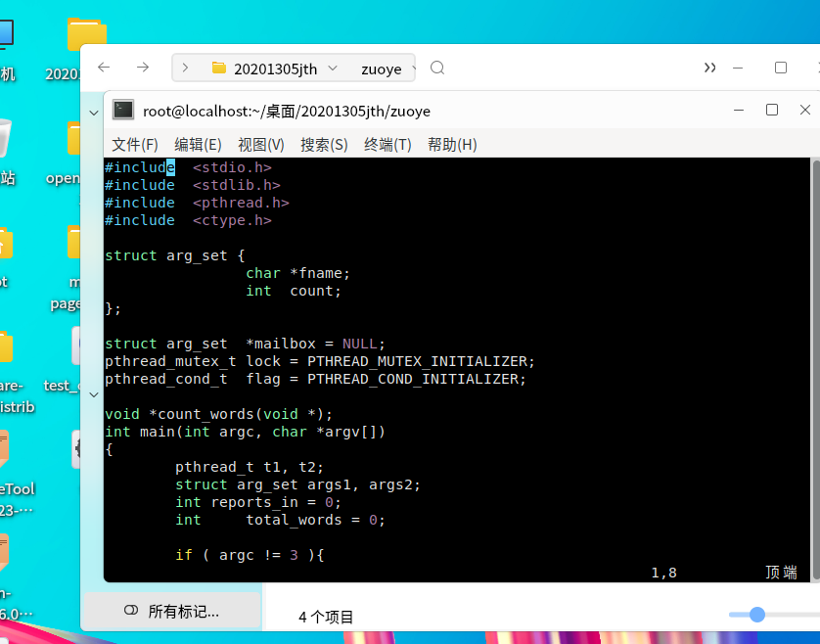Image resolution: width=820 pixels, height=644 pixels.
Task: Show more toolbar options with double chevron
Action: [x=709, y=68]
